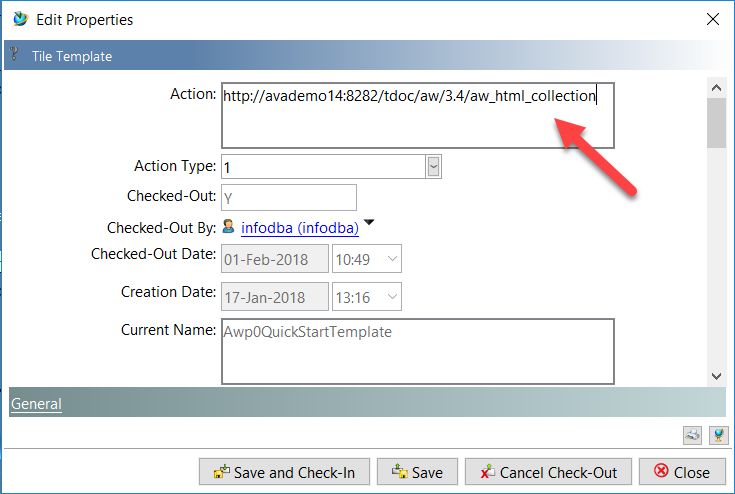Click inside the Action URL text field

(417, 115)
